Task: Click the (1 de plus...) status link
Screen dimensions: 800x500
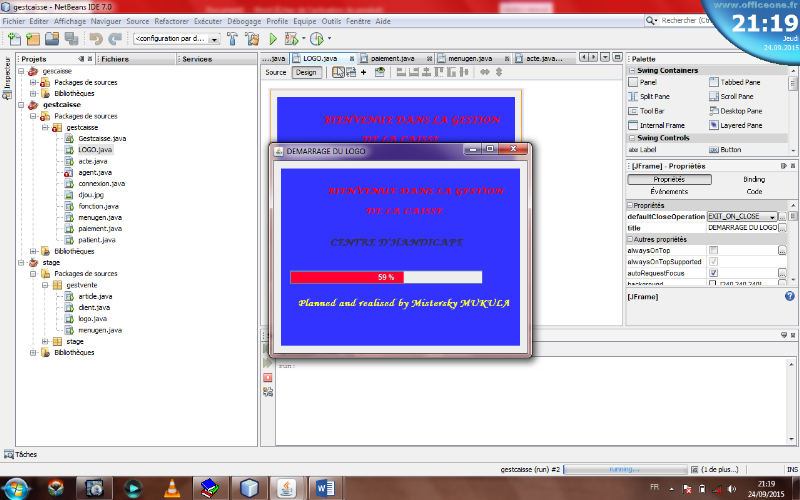Action: [x=719, y=469]
